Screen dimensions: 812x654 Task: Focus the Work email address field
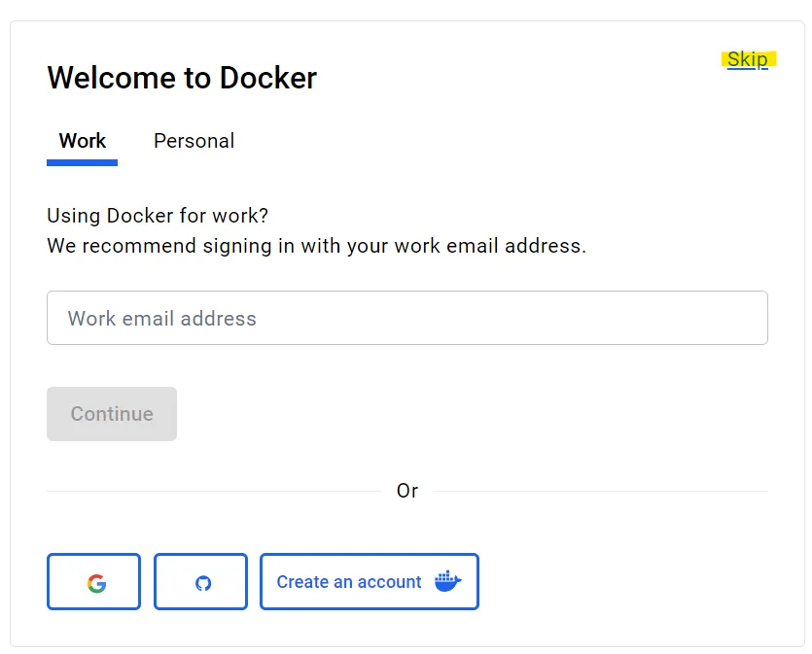coord(407,318)
